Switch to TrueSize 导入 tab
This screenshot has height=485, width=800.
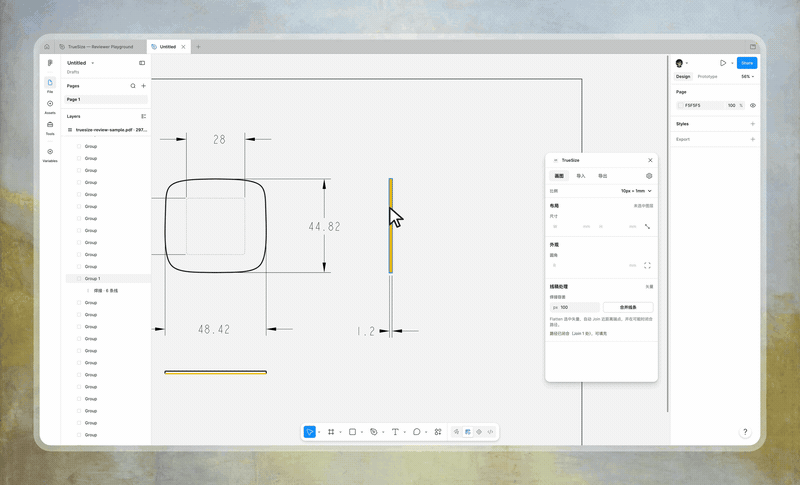pyautogui.click(x=581, y=176)
